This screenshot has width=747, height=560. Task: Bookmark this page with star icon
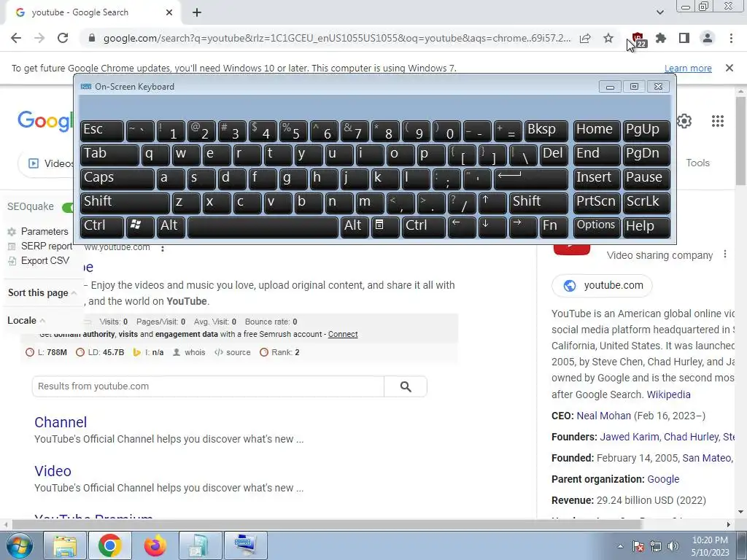608,38
